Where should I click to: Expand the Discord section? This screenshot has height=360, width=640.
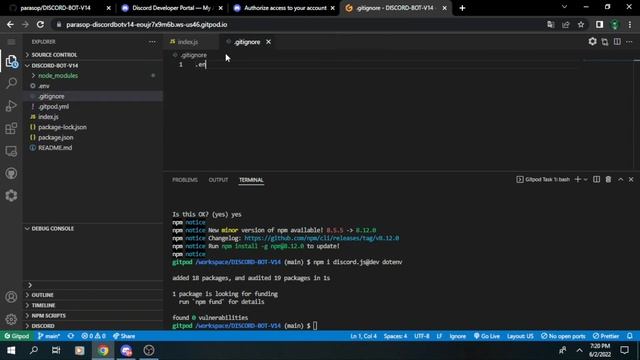(x=43, y=326)
